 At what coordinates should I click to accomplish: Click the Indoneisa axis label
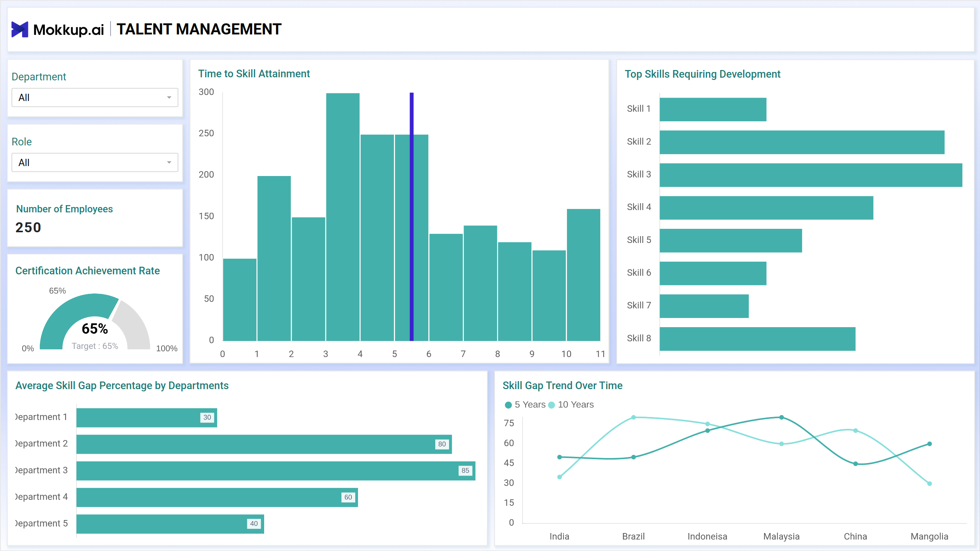coord(707,536)
